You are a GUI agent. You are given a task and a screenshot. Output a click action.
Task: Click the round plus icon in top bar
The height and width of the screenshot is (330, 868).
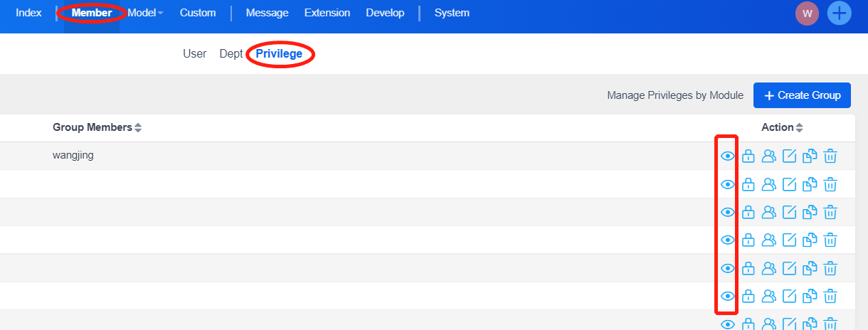(840, 14)
